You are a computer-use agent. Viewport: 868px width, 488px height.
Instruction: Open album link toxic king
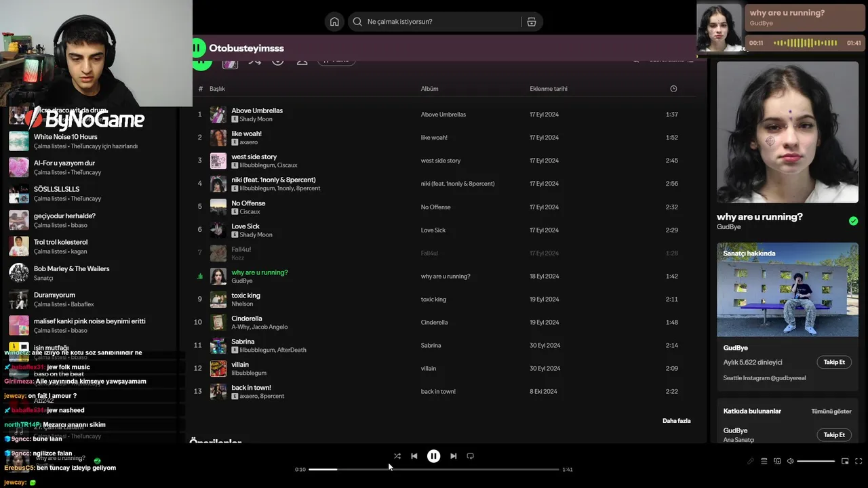433,299
